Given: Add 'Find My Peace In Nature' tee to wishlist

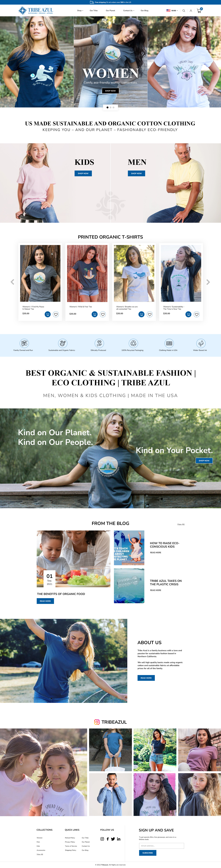Looking at the screenshot, I should [56, 314].
